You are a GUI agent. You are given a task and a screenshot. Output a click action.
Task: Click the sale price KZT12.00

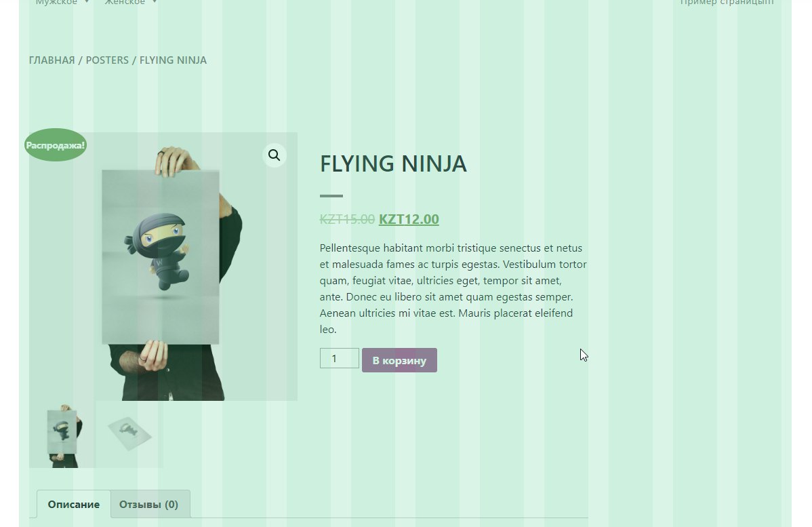(x=409, y=219)
